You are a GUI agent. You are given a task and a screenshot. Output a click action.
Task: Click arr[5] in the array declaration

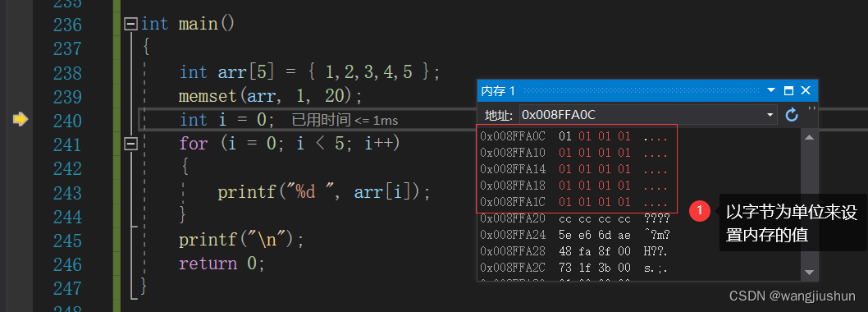coord(246,72)
